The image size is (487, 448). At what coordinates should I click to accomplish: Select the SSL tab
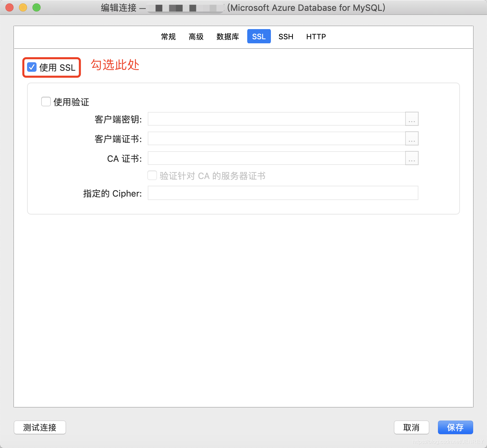coord(259,36)
